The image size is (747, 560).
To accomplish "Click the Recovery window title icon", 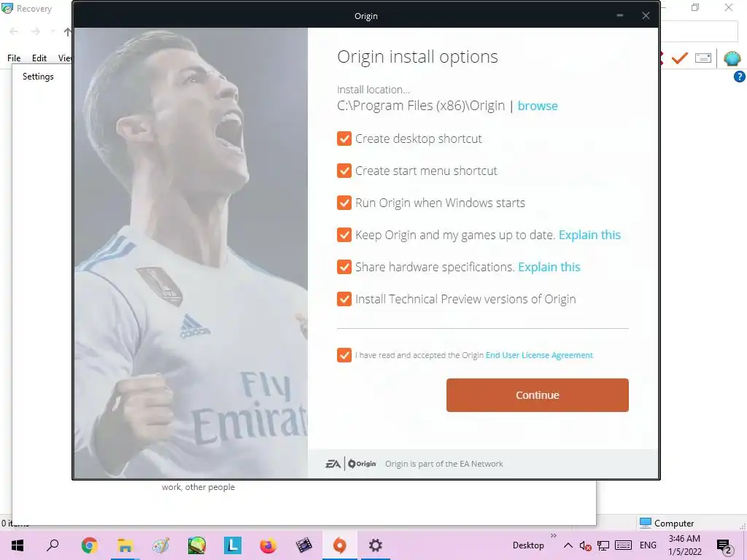I will click(7, 9).
